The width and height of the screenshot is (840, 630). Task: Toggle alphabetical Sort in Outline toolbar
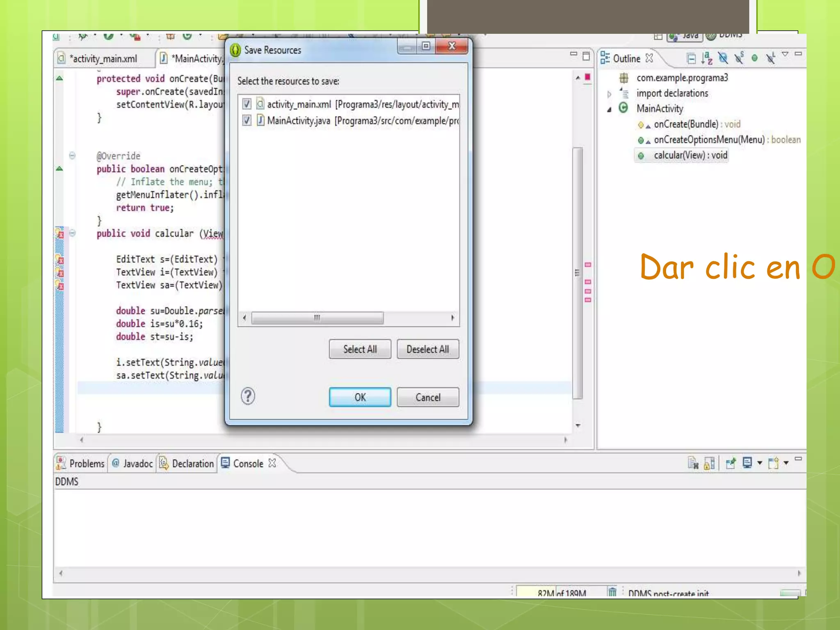[707, 59]
